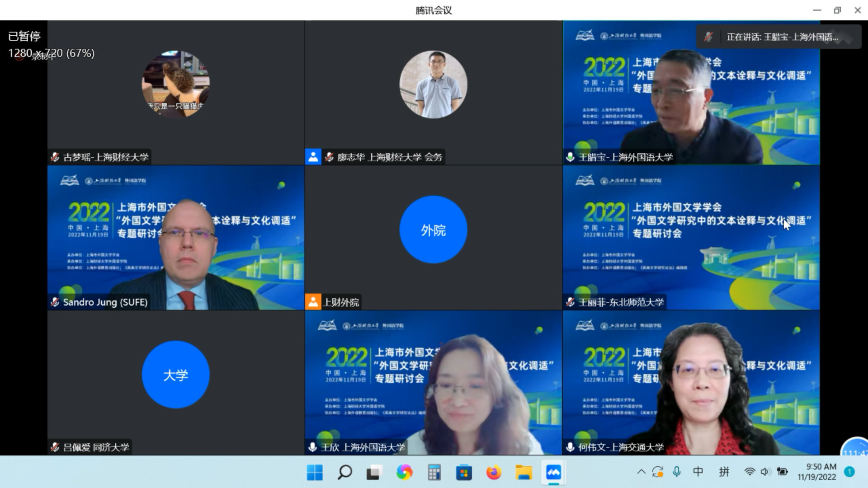
Task: Click mic icon for 王欣 上海外国语大学
Action: [312, 447]
